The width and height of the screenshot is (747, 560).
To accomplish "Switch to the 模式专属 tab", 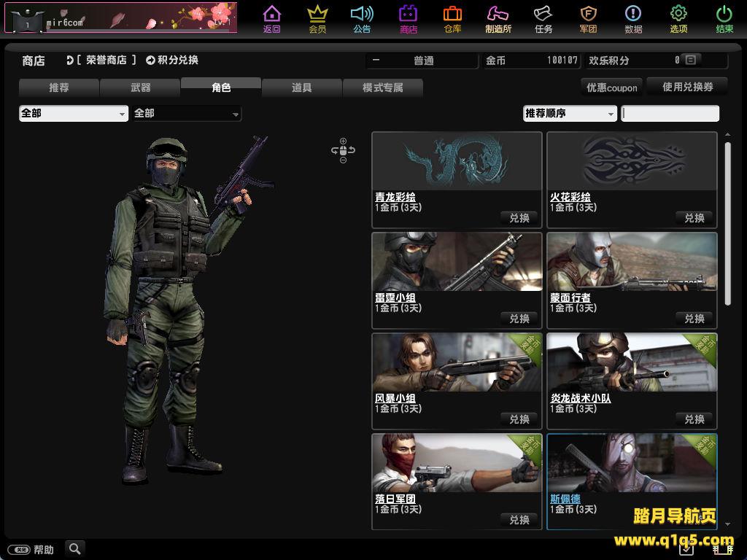I will coord(382,88).
